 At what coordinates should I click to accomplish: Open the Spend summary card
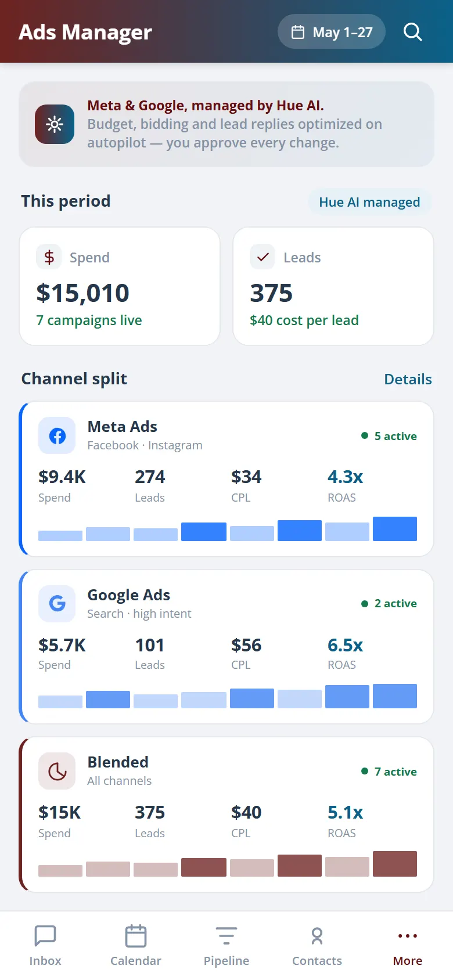(120, 286)
